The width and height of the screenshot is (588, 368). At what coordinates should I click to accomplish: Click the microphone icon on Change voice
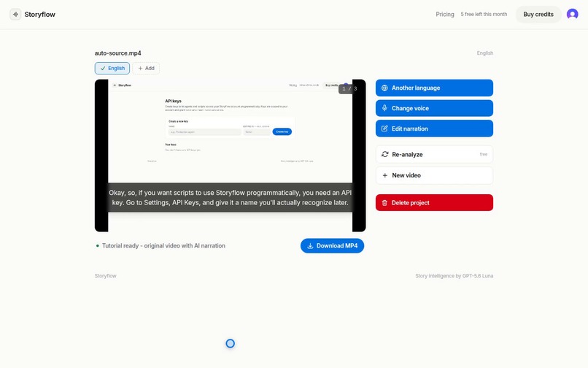click(384, 108)
